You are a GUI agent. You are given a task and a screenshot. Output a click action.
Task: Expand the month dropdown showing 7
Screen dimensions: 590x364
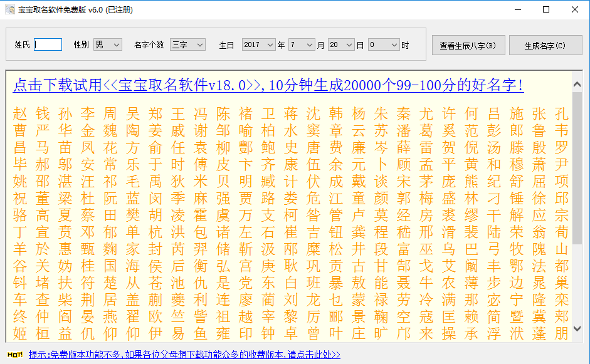pos(301,44)
